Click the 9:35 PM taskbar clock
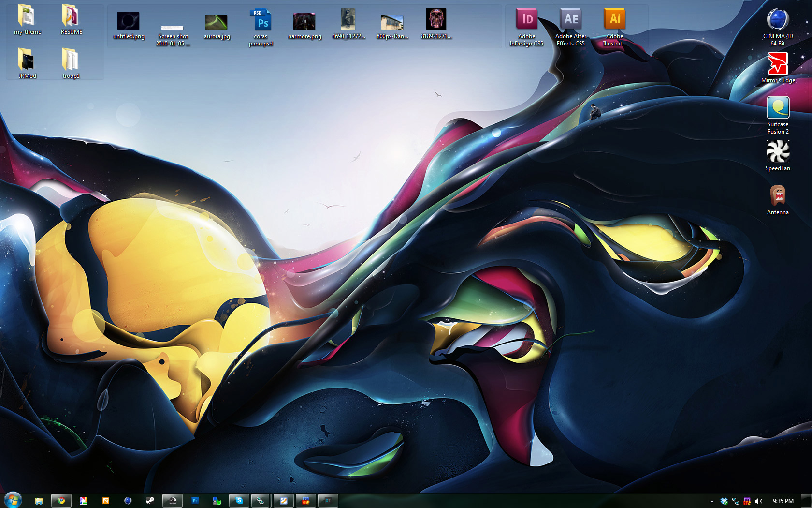 point(783,501)
